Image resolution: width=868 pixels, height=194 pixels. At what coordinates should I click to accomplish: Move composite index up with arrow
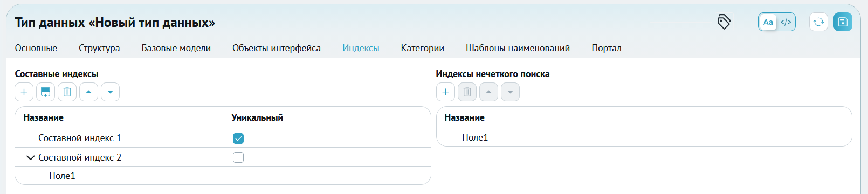[x=88, y=92]
